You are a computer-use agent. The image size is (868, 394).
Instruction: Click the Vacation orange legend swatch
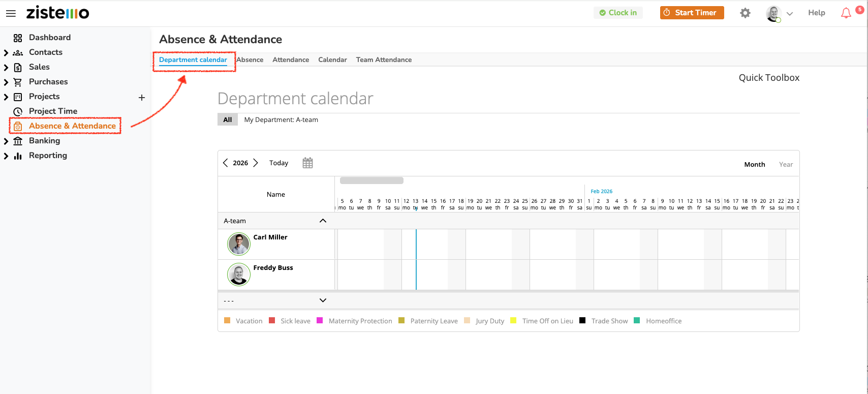tap(227, 321)
